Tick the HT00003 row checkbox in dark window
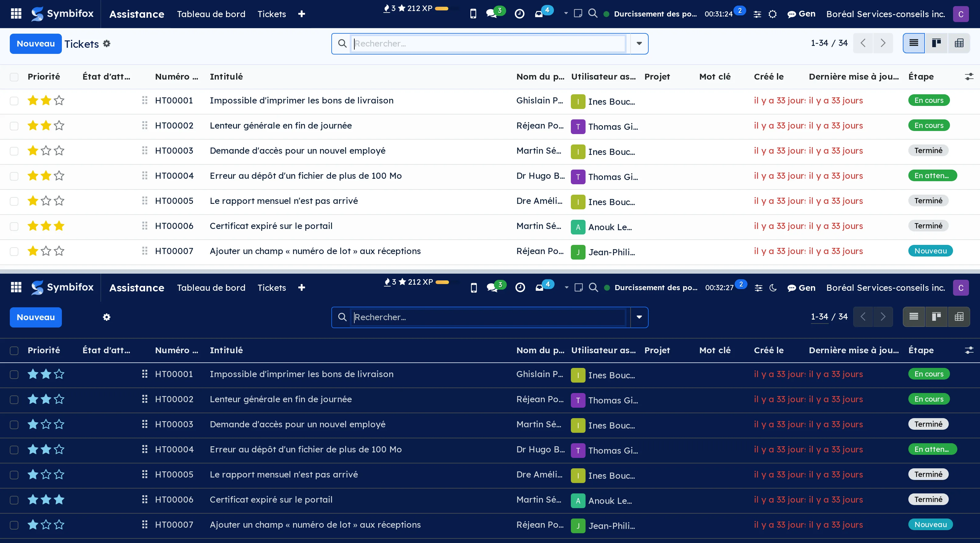This screenshot has width=980, height=543. (14, 425)
